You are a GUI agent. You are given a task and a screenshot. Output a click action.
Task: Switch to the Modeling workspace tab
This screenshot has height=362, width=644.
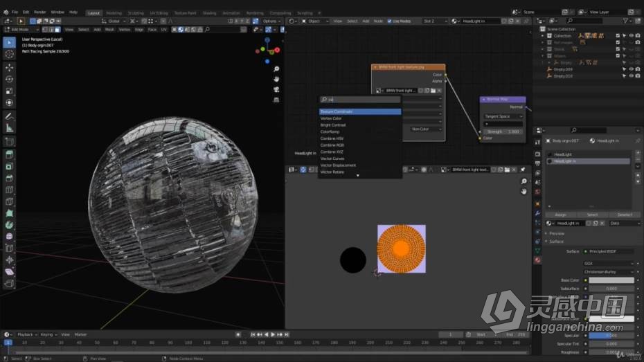tap(114, 12)
